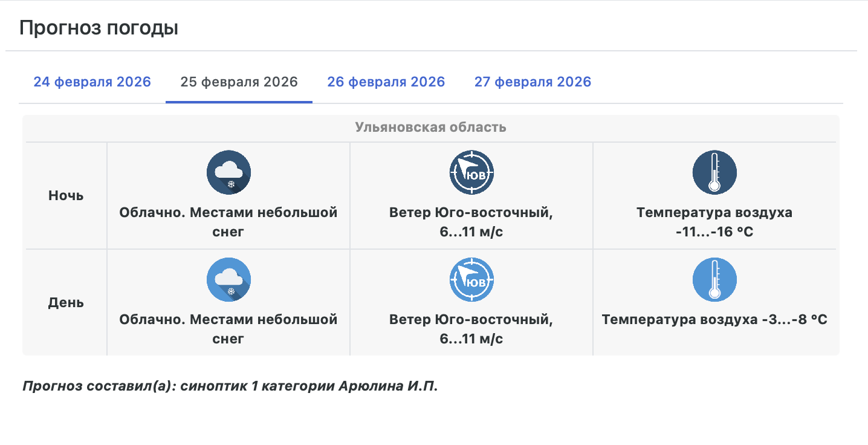
Task: Click the night south-east wind compass icon
Action: tap(471, 173)
